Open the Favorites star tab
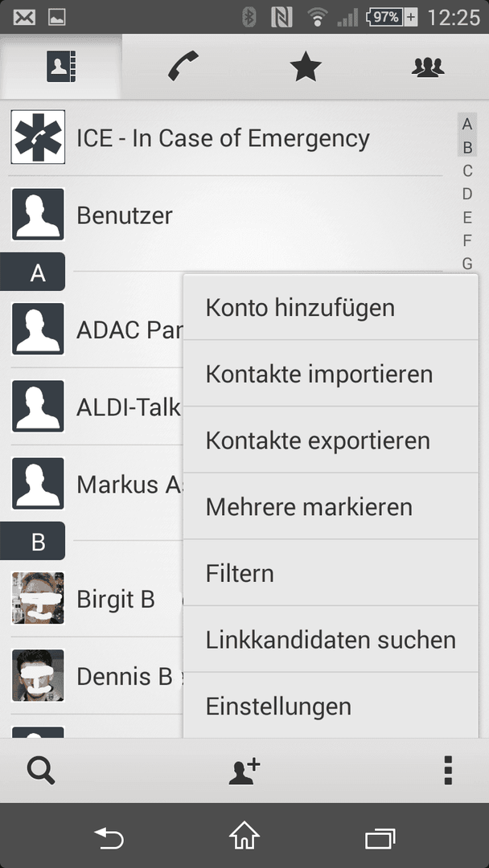 306,67
